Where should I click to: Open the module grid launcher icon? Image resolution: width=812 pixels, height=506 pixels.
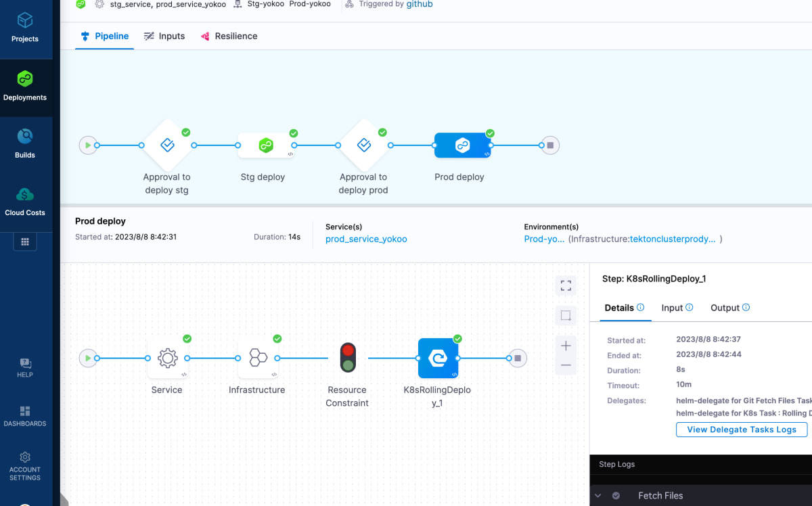click(x=25, y=241)
